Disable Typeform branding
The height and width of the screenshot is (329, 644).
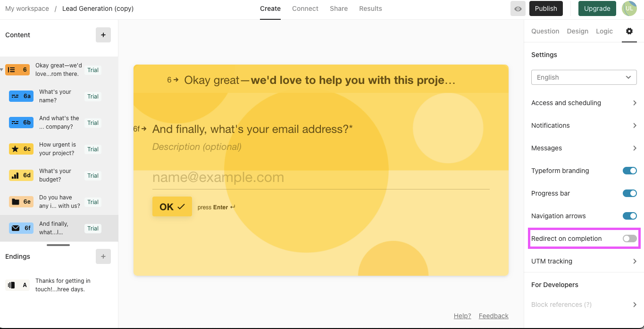click(629, 171)
